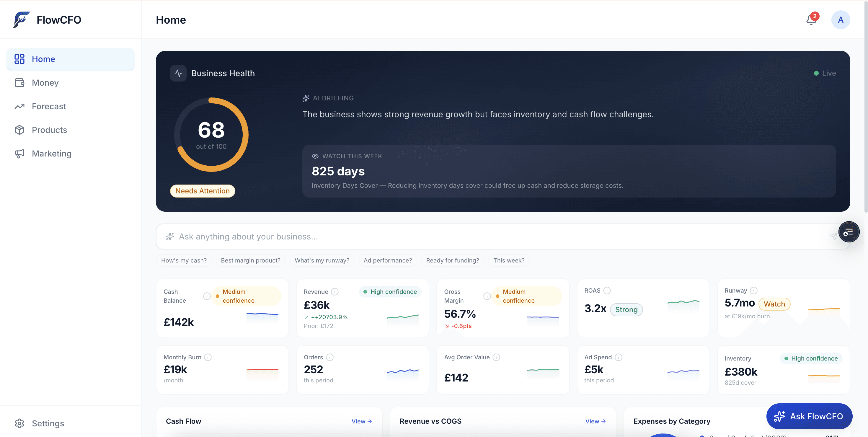Click the Orders info icon

coord(329,357)
